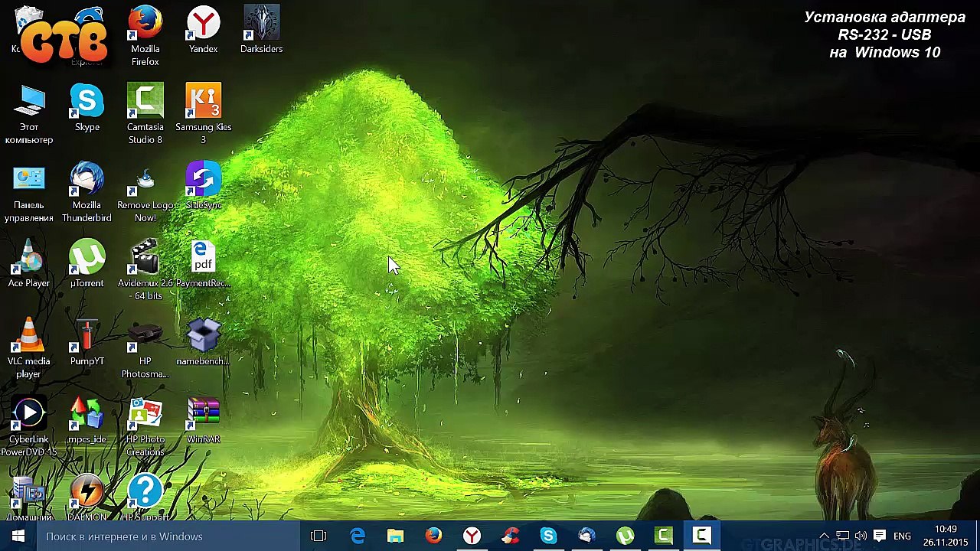The image size is (980, 551).
Task: Open Task View from the taskbar
Action: tap(318, 536)
